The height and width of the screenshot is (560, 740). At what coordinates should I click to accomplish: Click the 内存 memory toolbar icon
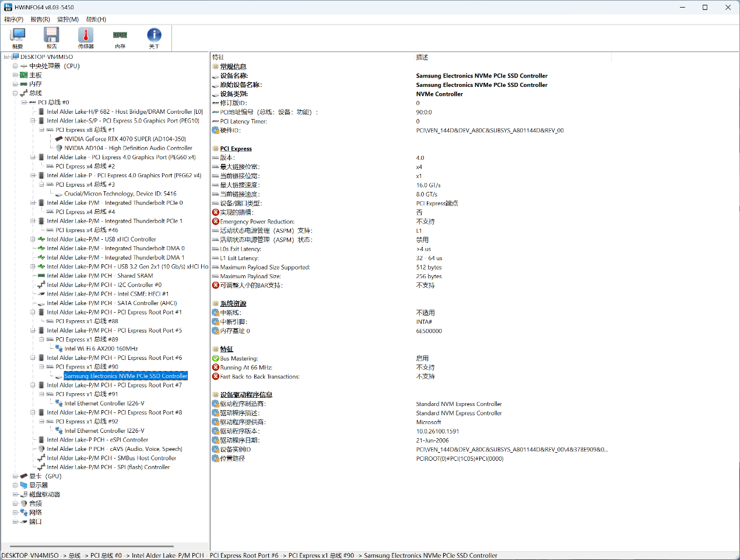120,38
